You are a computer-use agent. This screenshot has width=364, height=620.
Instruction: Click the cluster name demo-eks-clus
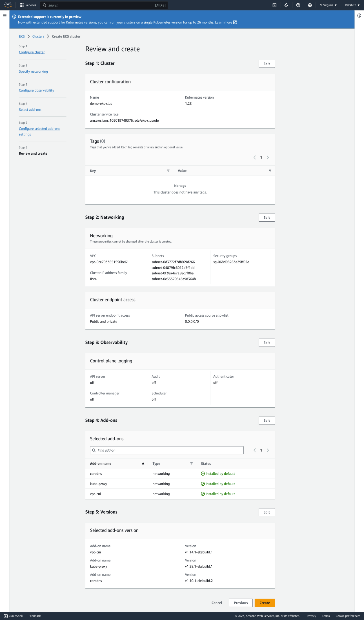(101, 103)
